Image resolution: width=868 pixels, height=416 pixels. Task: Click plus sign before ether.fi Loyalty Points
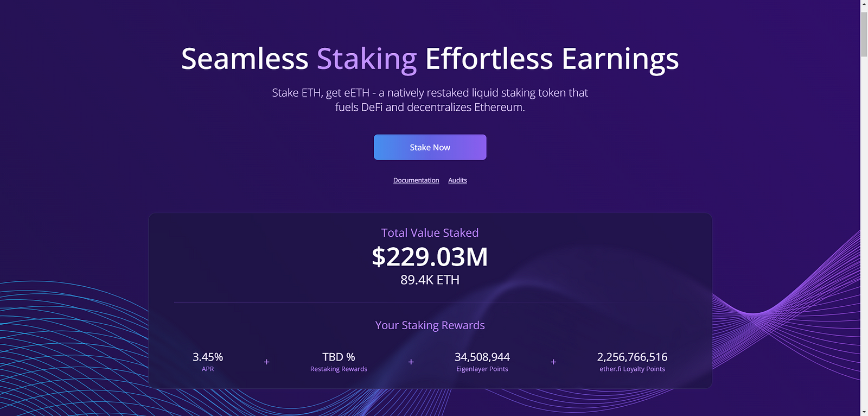[x=553, y=362]
